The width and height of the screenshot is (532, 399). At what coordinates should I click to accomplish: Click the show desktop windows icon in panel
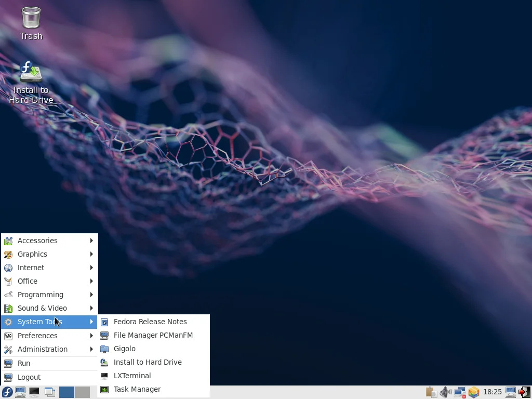(50, 392)
